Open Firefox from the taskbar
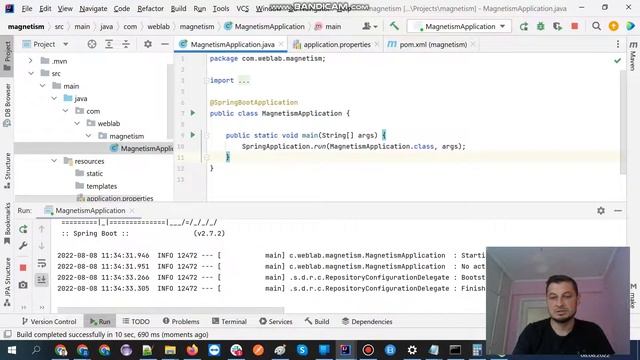640x360 pixels. [x=192, y=350]
